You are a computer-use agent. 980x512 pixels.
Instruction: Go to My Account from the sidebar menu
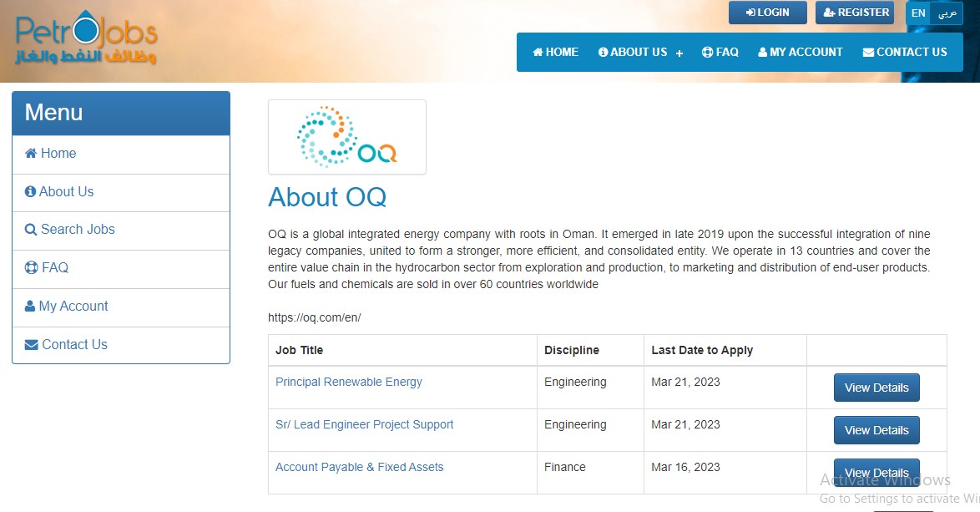73,307
